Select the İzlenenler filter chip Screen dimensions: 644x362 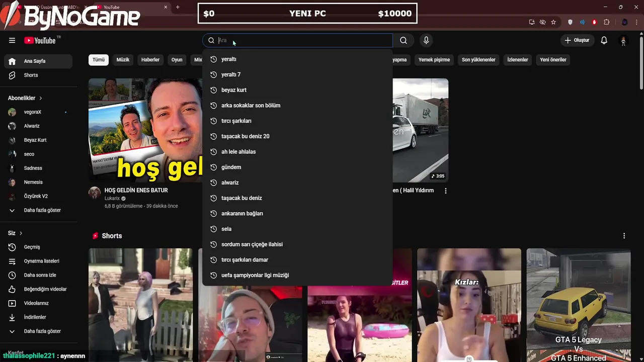518,60
